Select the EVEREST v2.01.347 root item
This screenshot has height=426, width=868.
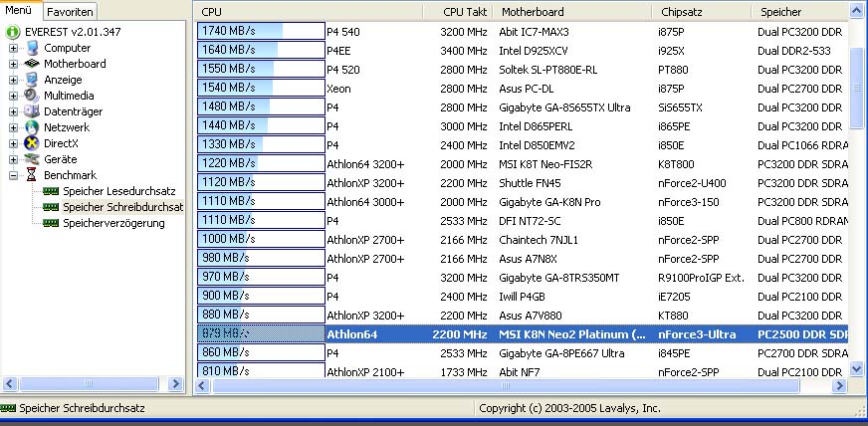click(73, 32)
